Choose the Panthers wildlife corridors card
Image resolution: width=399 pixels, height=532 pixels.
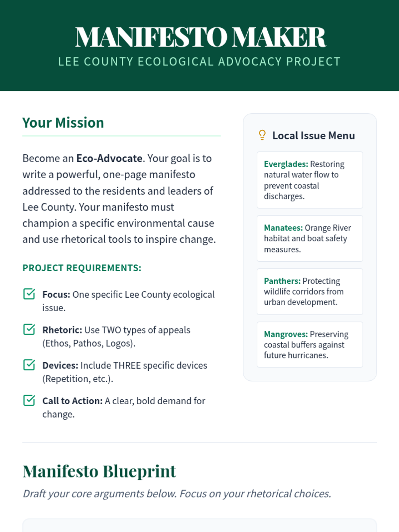310,292
